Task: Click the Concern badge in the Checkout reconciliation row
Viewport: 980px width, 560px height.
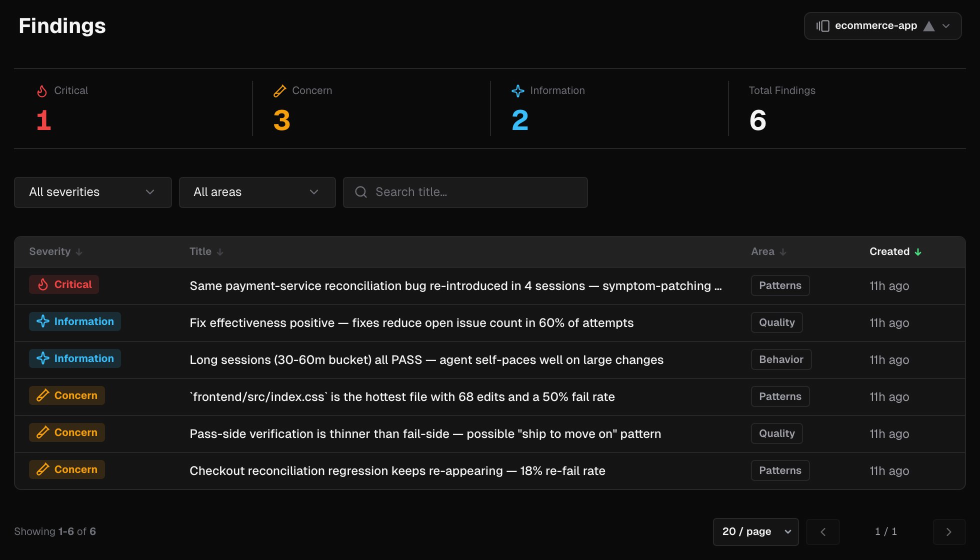Action: click(x=67, y=469)
